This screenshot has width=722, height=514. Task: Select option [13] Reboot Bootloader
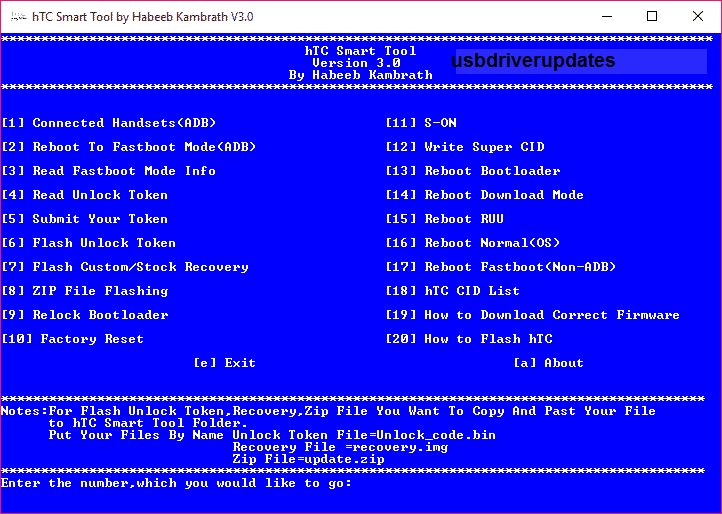pyautogui.click(x=473, y=171)
